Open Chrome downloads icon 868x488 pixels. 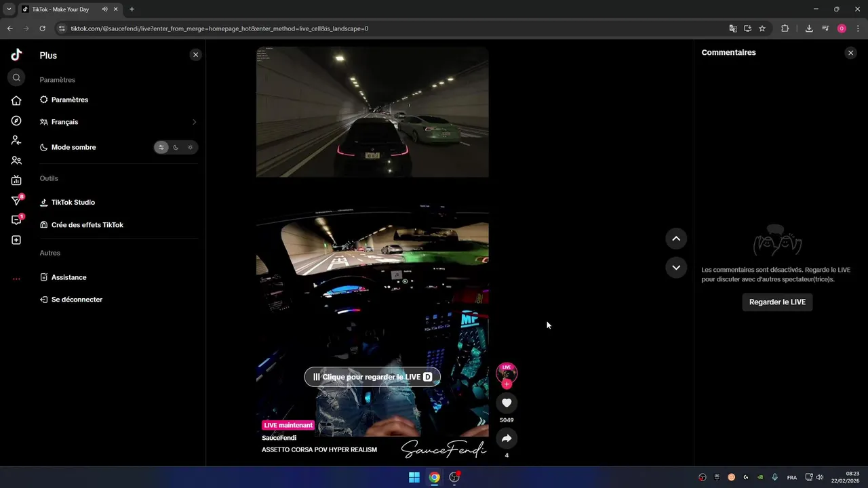click(809, 28)
